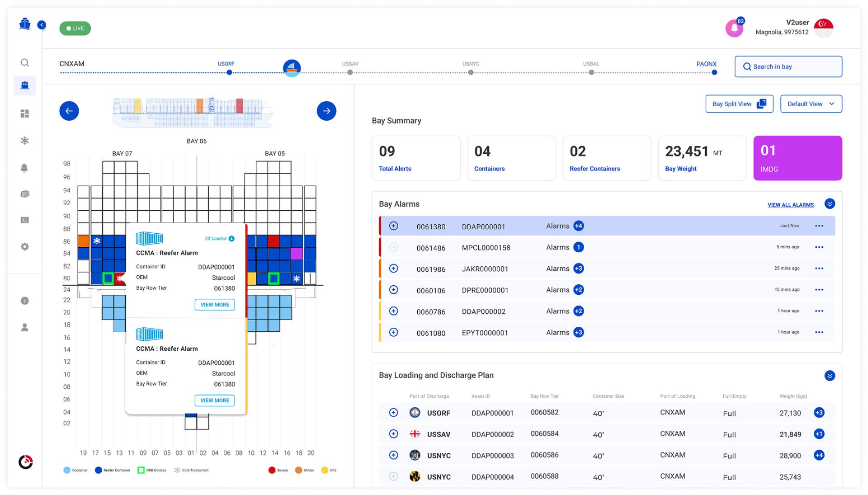Expand alarm row 0061380 plus icon
This screenshot has width=868, height=495.
pos(394,226)
